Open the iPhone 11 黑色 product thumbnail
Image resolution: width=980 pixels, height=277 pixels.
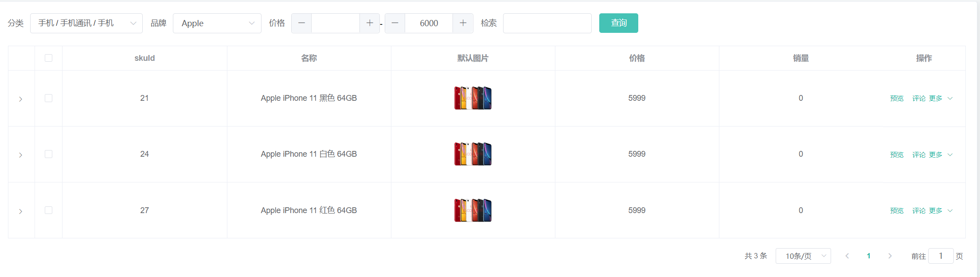point(473,98)
